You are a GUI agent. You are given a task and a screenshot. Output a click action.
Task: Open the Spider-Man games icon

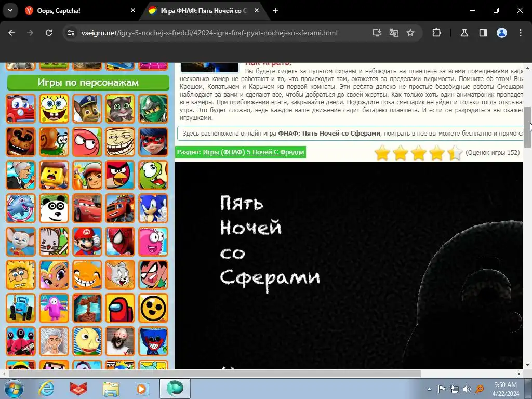point(120,242)
